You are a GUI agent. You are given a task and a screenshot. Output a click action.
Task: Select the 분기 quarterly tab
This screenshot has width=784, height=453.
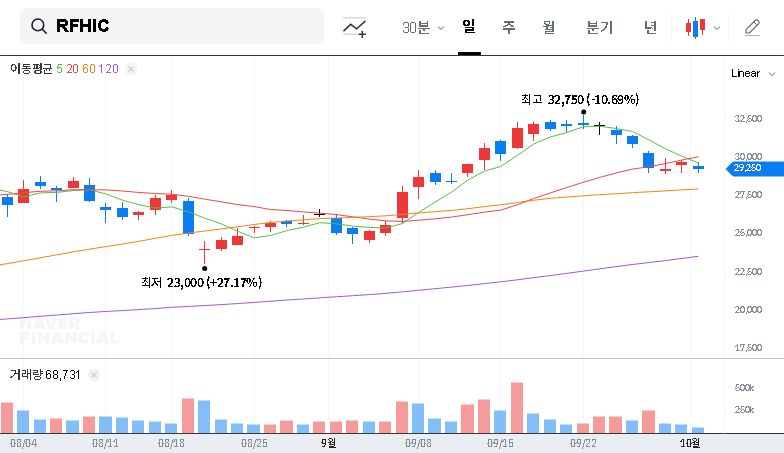coord(599,27)
